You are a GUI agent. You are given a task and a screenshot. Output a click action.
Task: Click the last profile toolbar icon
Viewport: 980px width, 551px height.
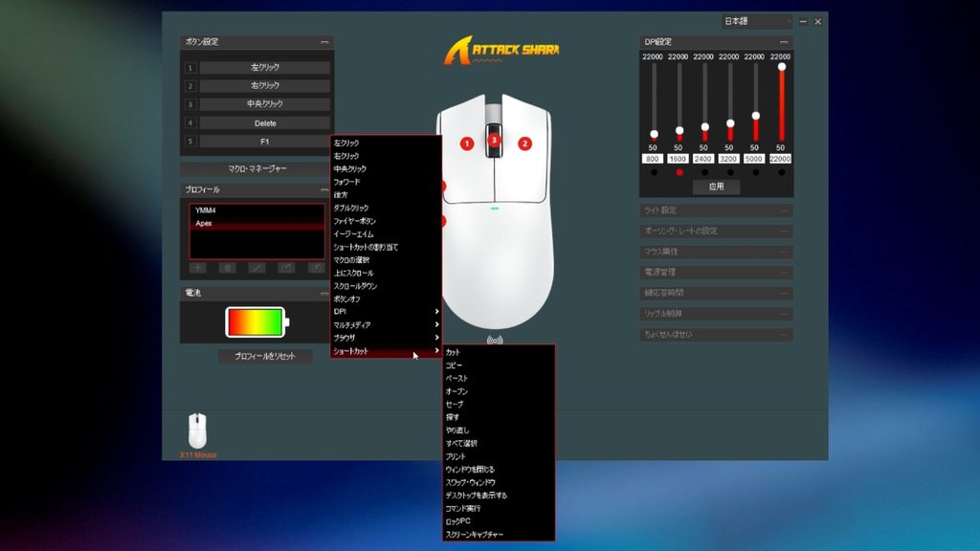coord(316,268)
